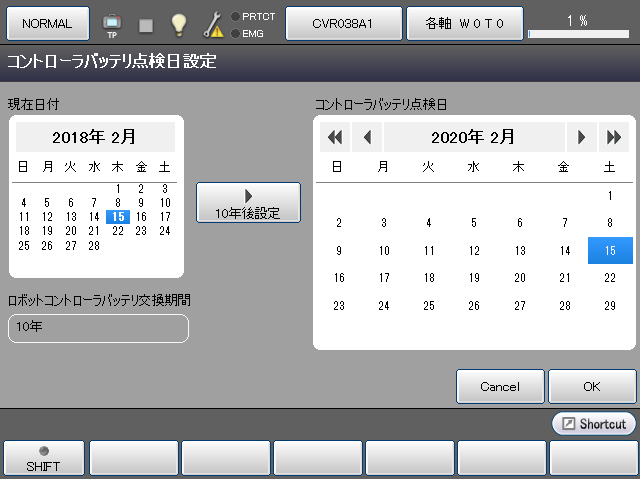Toggle the PRTCT indicator
This screenshot has width=640, height=479.
[251, 16]
